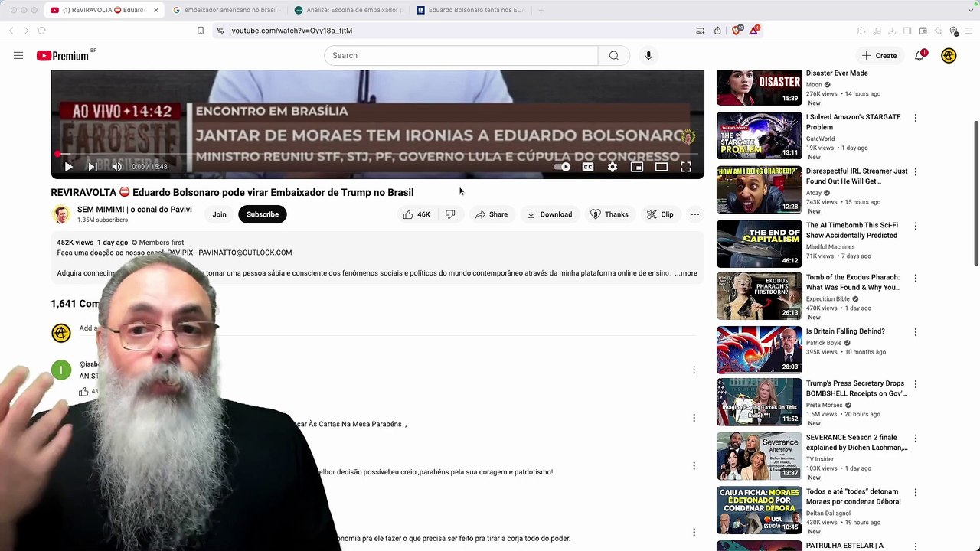Open the player settings gear
The image size is (980, 551).
pyautogui.click(x=612, y=167)
